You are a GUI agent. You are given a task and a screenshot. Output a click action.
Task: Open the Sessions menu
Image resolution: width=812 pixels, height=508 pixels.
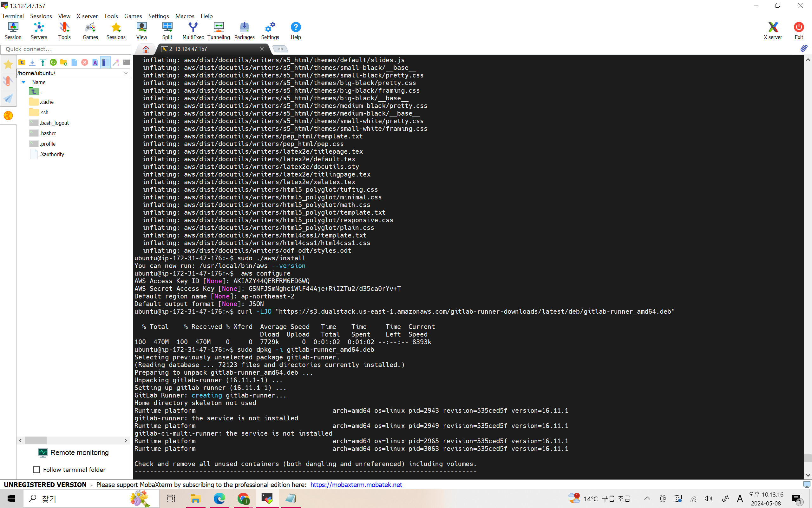pos(41,16)
